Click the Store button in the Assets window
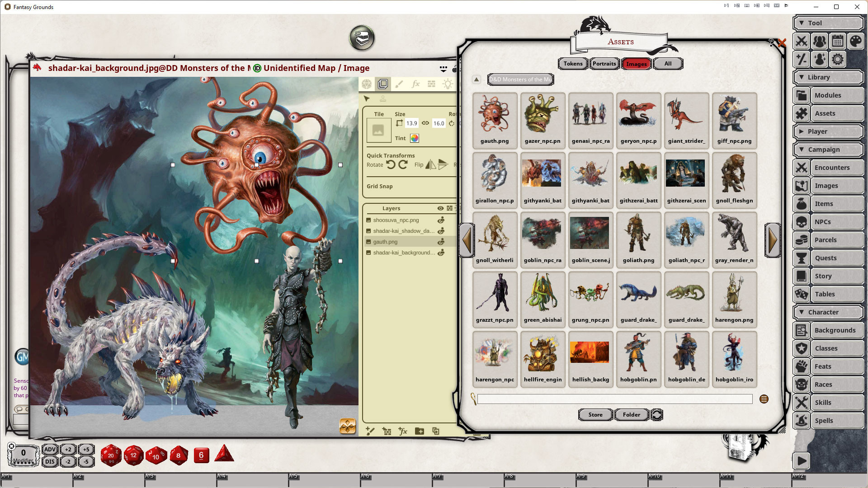The width and height of the screenshot is (868, 488). (595, 414)
